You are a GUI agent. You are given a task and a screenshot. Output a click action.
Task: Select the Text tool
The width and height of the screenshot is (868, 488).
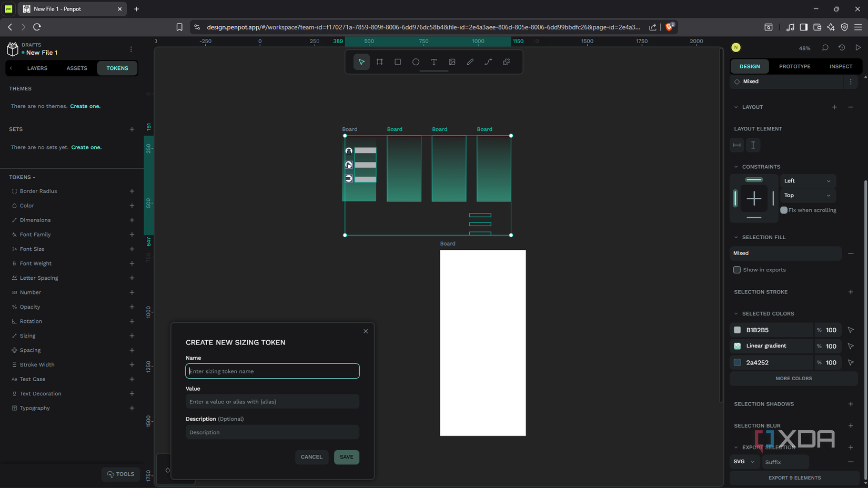click(x=434, y=62)
